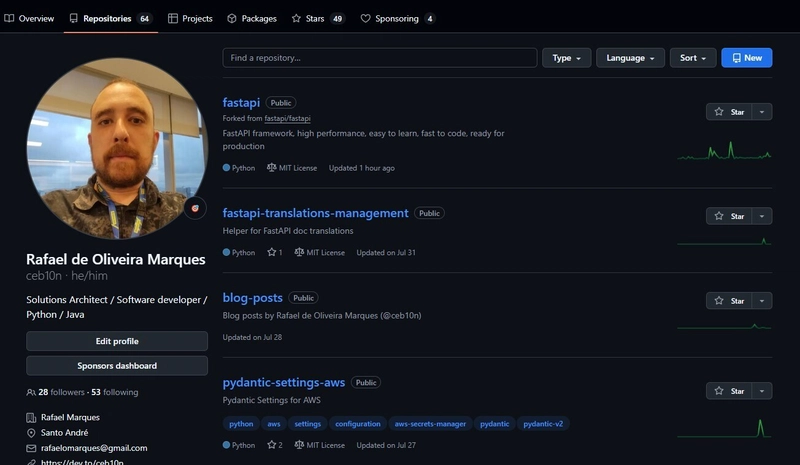Click the Overview book icon
The width and height of the screenshot is (800, 465).
click(x=9, y=18)
